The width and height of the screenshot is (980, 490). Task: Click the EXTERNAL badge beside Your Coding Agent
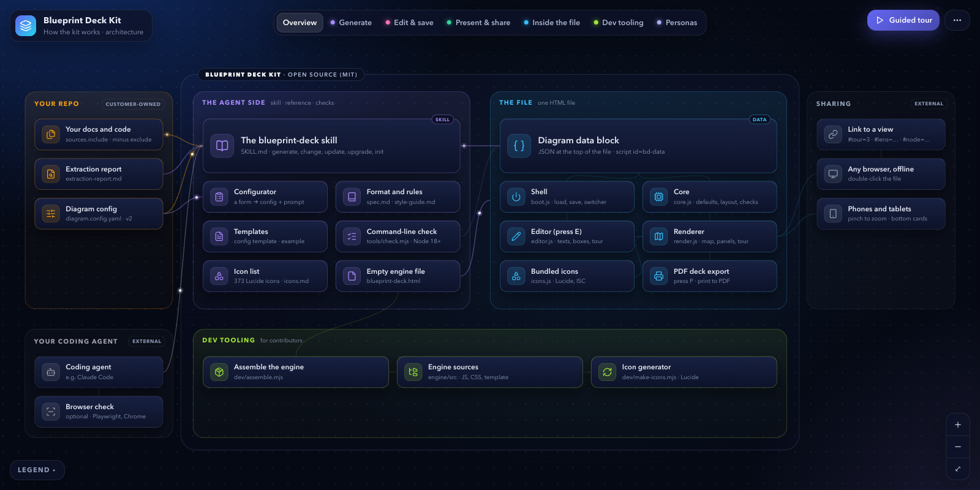(x=147, y=341)
